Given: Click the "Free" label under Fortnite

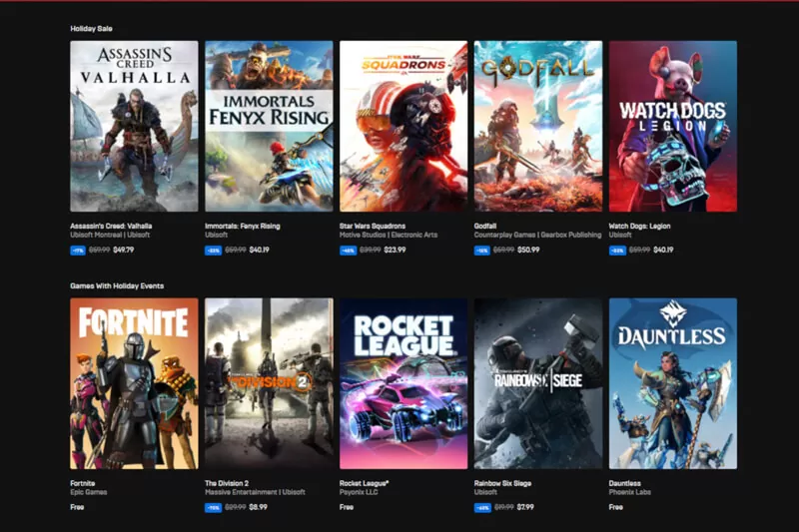Looking at the screenshot, I should click(77, 507).
